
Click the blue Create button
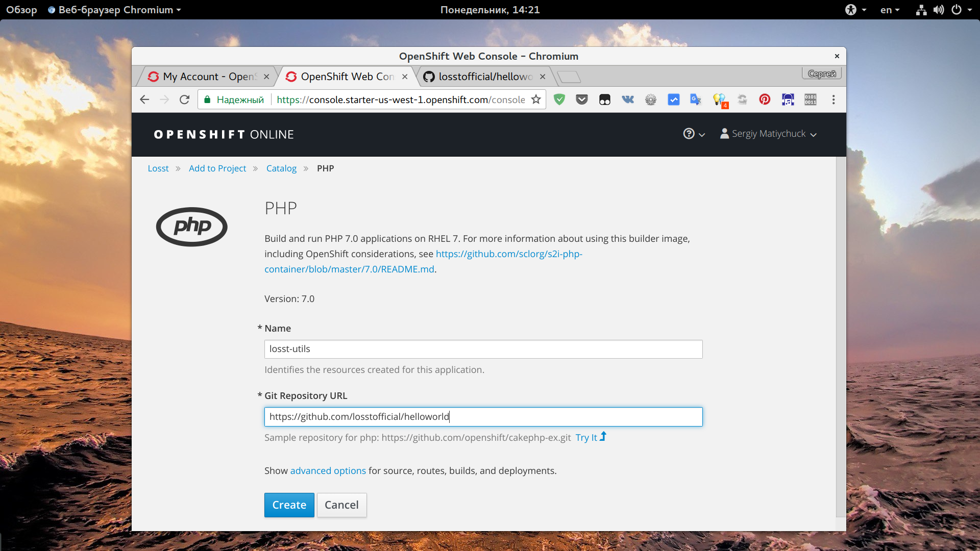pos(289,505)
